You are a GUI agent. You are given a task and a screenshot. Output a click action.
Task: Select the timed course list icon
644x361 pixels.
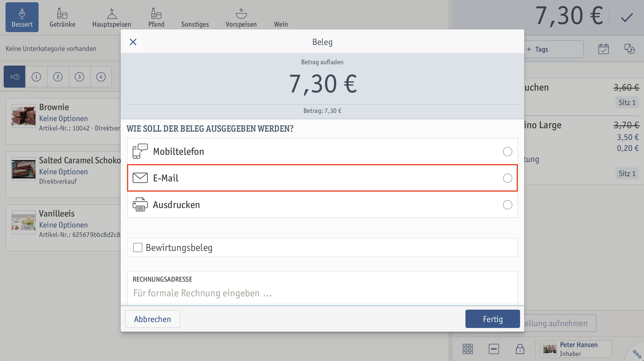(14, 77)
